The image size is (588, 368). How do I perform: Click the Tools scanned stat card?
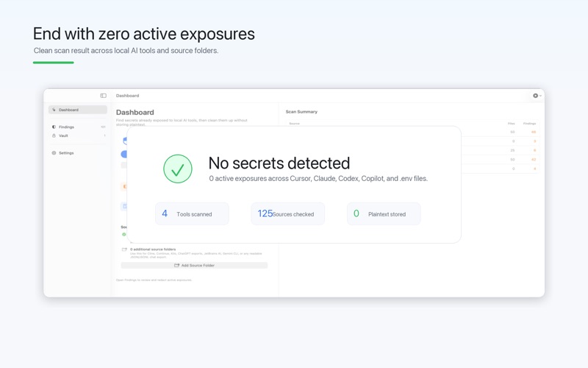192,214
